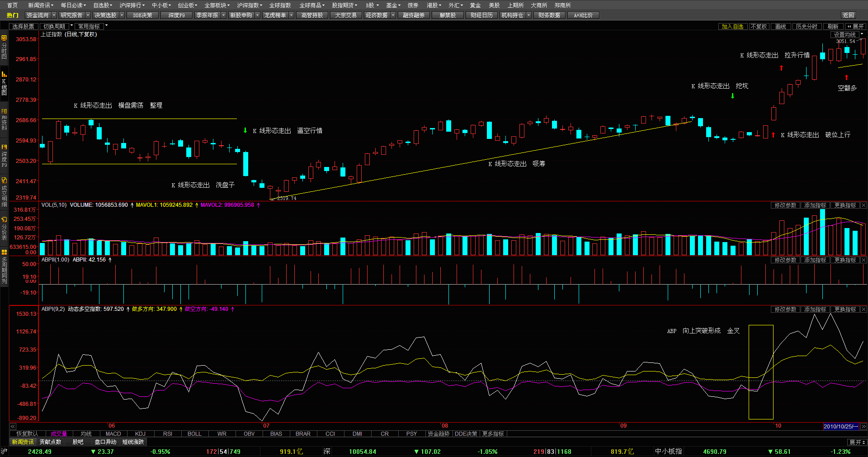
Task: Click the 画线 drawing button
Action: point(781,27)
